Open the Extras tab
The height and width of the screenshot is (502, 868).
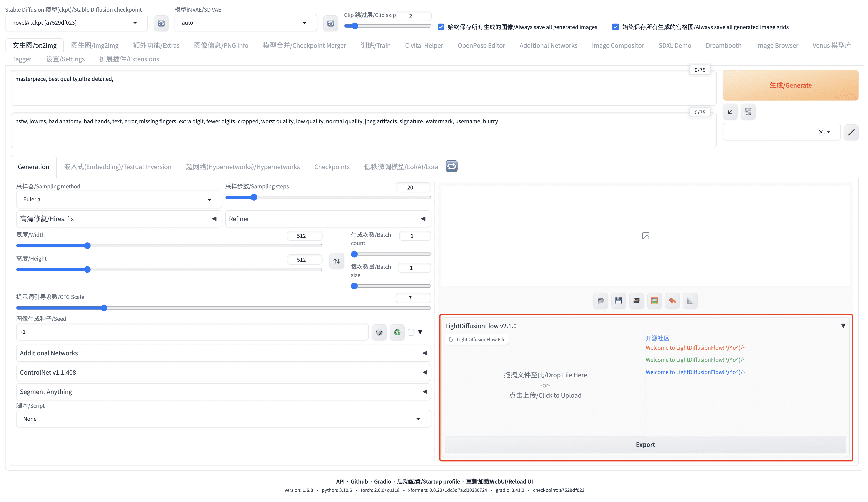tap(156, 45)
